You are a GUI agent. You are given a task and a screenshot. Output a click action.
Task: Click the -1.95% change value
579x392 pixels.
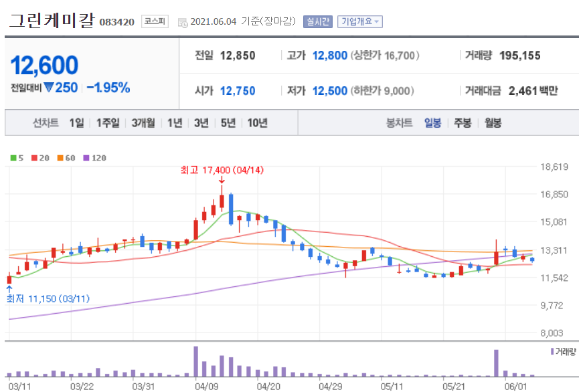tap(108, 88)
